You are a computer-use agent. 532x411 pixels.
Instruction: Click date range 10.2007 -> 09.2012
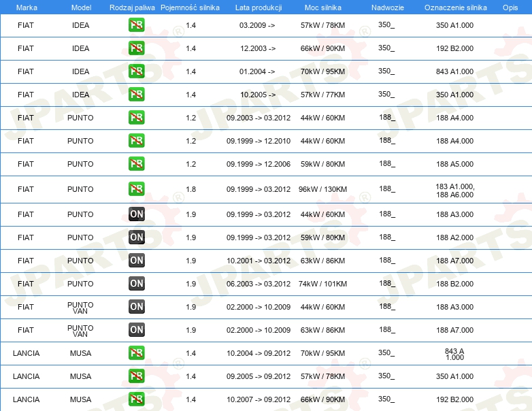click(x=259, y=399)
